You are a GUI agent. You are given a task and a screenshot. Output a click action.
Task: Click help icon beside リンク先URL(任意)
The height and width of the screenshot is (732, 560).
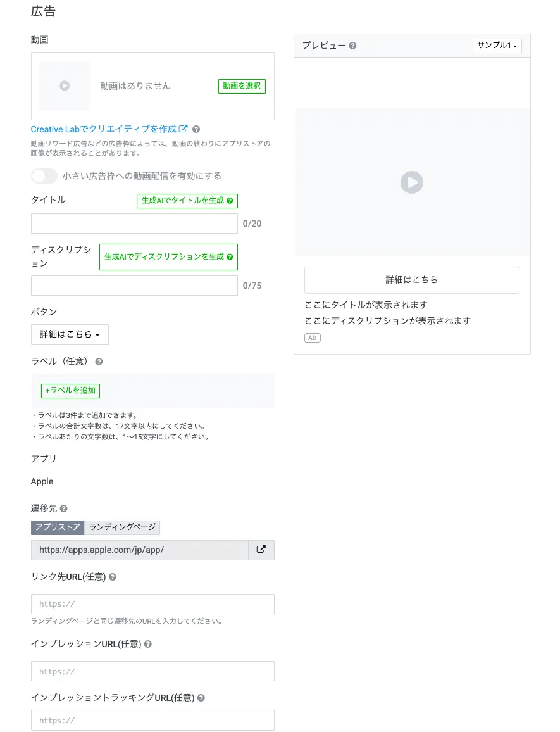(113, 577)
